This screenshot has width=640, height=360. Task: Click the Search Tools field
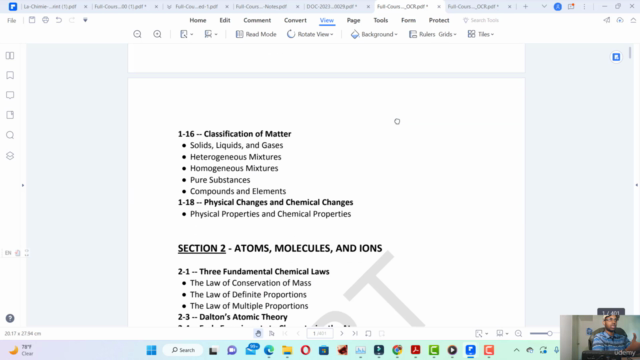481,20
